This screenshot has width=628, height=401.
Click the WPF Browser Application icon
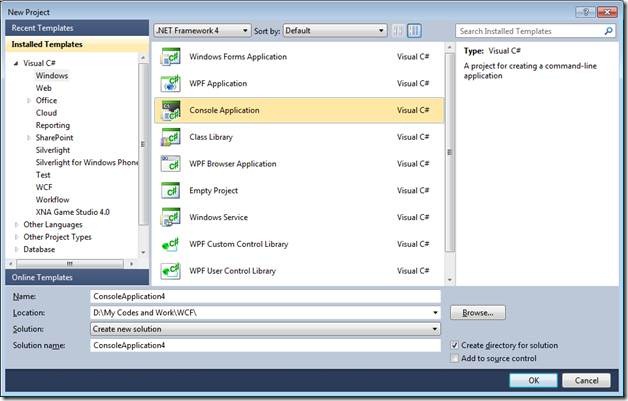170,164
